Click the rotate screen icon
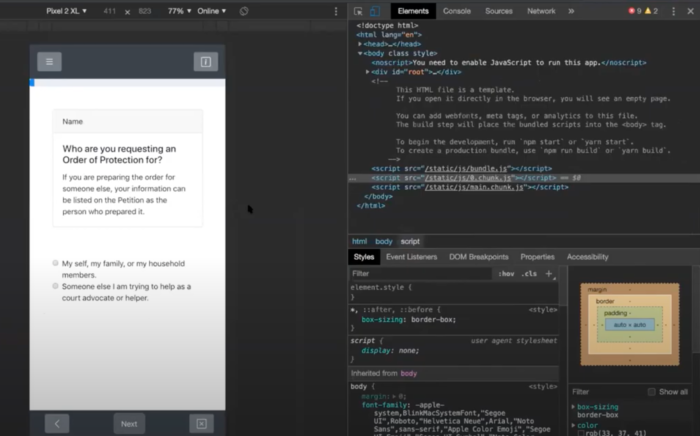700x436 pixels. 245,11
